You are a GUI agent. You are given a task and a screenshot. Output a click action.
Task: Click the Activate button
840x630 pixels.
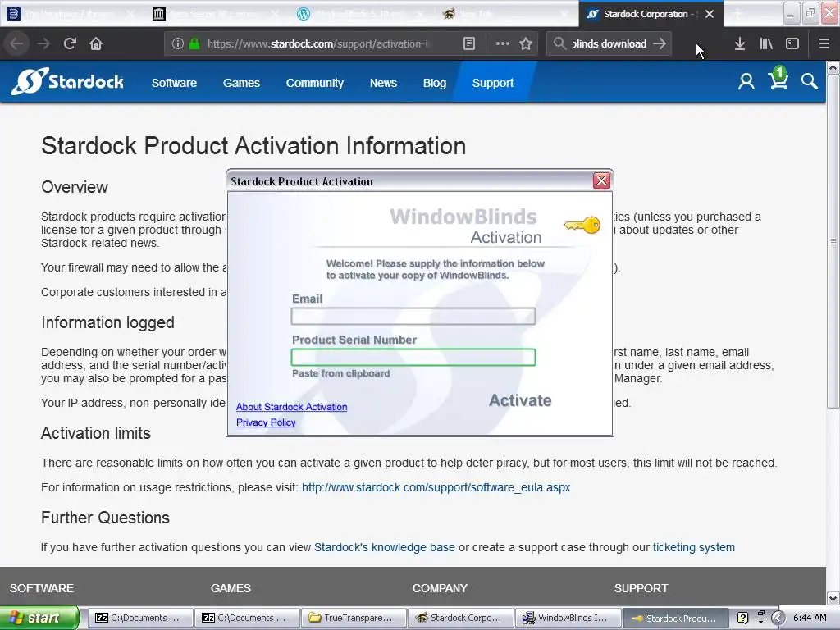[x=519, y=400]
